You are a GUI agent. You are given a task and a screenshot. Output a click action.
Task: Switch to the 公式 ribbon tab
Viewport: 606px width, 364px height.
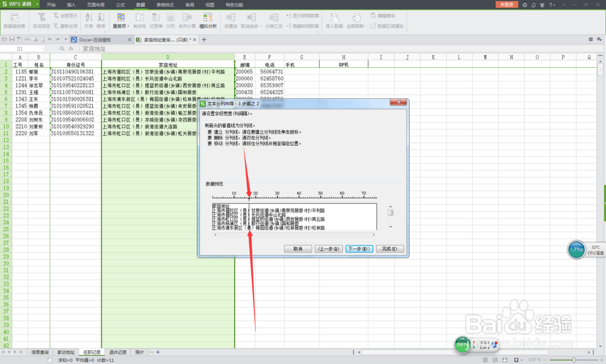click(x=121, y=5)
